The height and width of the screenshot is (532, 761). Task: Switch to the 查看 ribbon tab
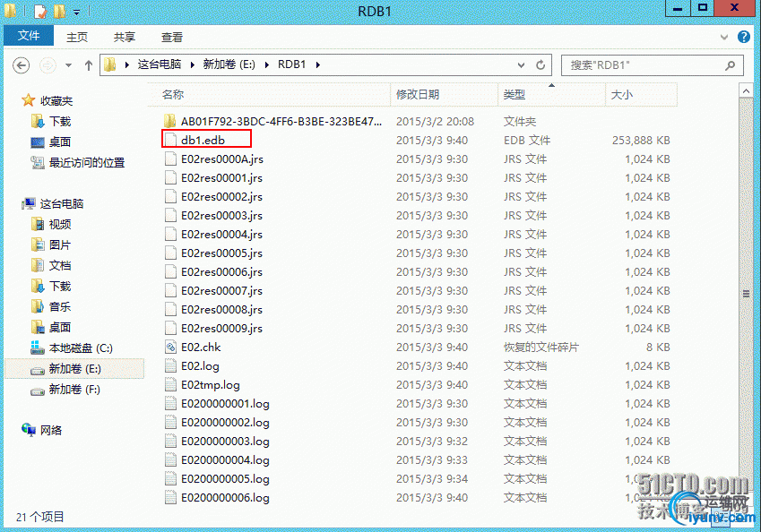[172, 38]
